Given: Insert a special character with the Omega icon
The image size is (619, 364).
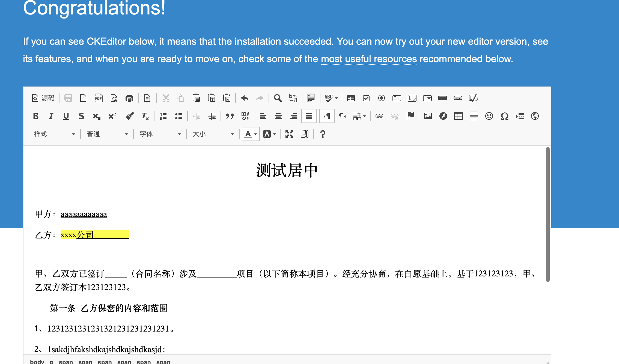Looking at the screenshot, I should tap(504, 116).
